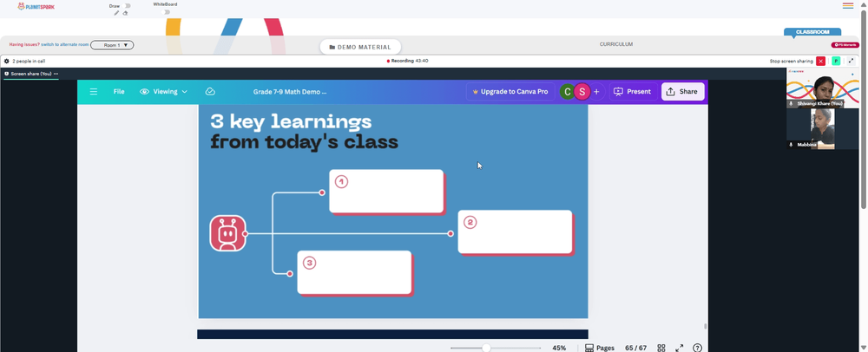The image size is (868, 352).
Task: Expand the Viewing mode dropdown
Action: (164, 92)
